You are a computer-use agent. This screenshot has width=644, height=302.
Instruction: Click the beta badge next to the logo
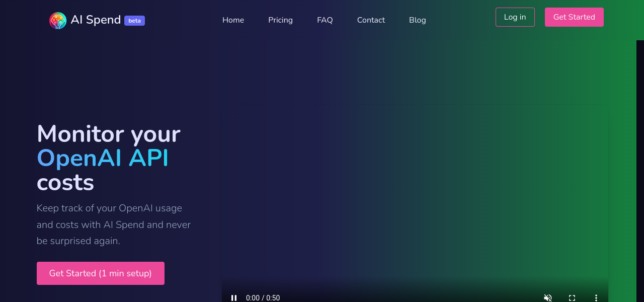[x=134, y=21]
